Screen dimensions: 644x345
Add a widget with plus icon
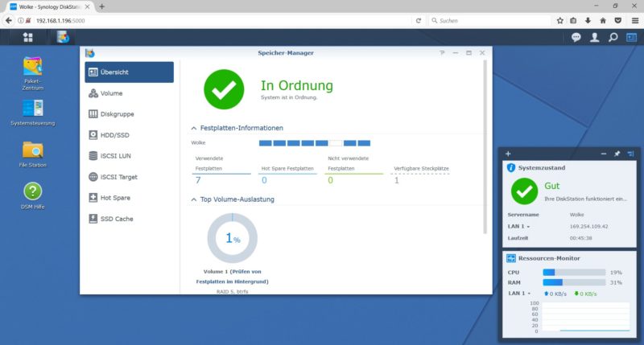tap(508, 154)
